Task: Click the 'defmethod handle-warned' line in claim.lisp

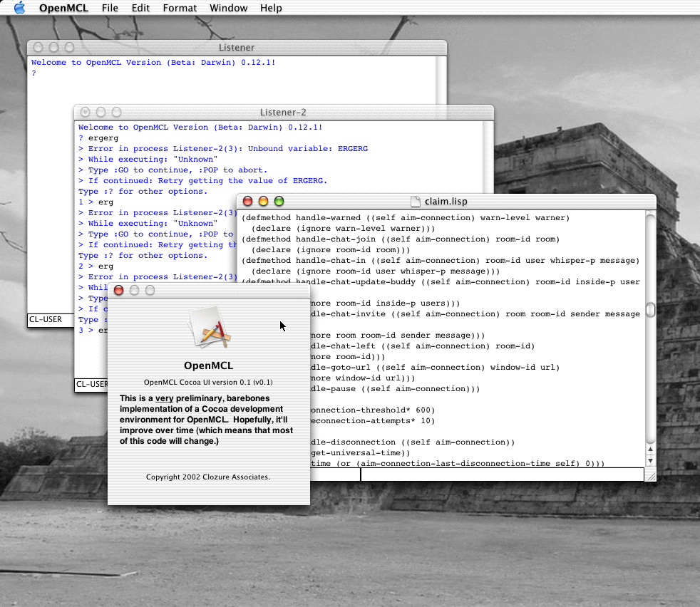Action: [x=406, y=218]
